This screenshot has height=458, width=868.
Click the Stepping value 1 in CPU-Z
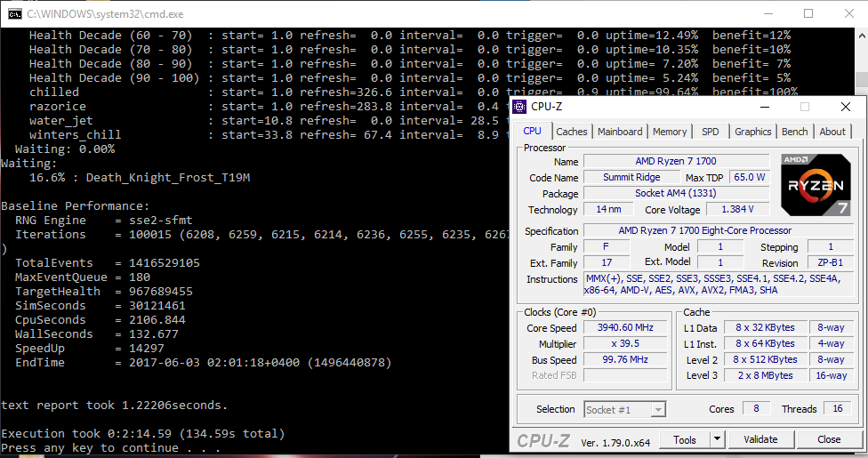point(831,246)
